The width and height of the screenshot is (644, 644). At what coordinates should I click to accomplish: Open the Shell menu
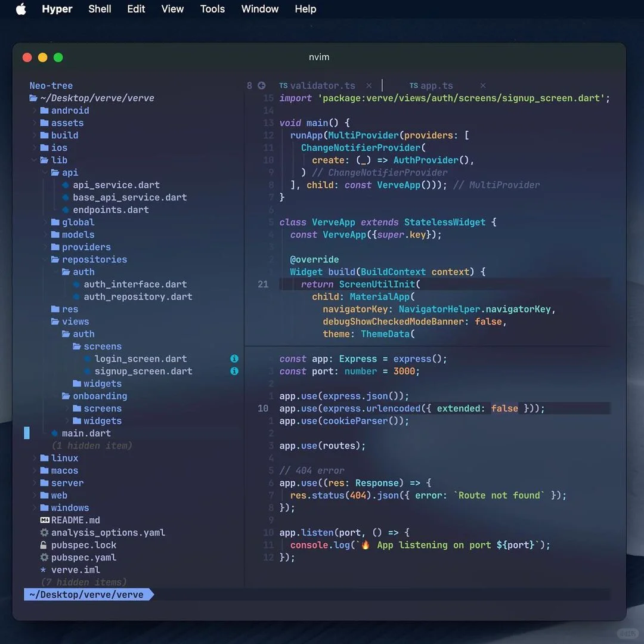[x=100, y=9]
